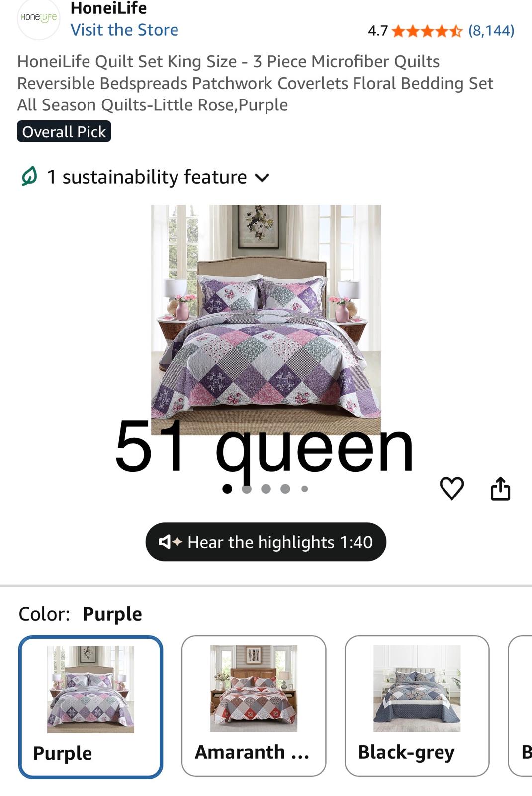Screen dimensions: 532x796
Task: Expand the sustainability feature chevron
Action: coord(262,177)
